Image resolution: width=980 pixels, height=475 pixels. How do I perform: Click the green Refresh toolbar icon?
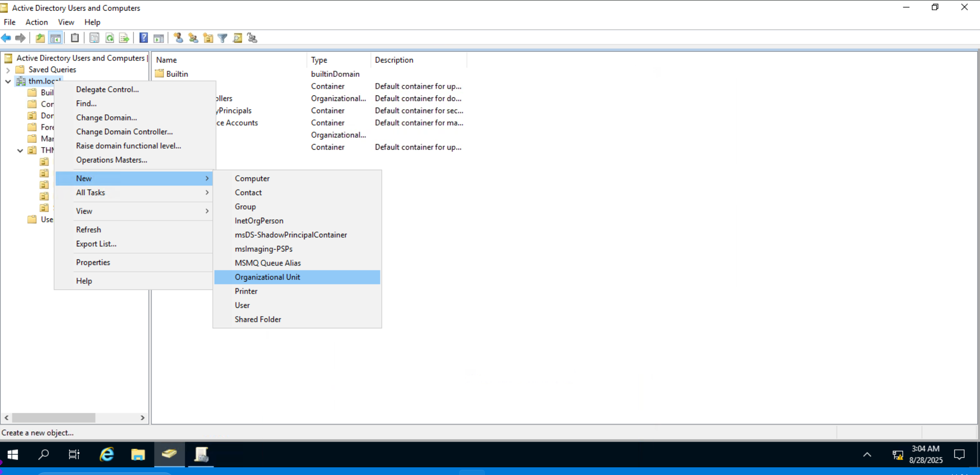coord(110,38)
